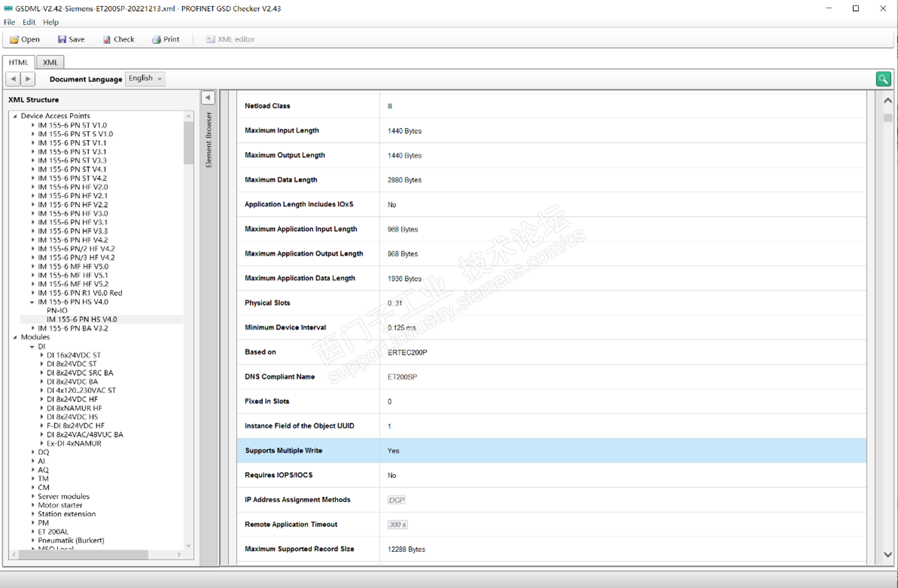
Task: Collapse IM 155-6 PN HS V4.0 node
Action: pos(32,301)
